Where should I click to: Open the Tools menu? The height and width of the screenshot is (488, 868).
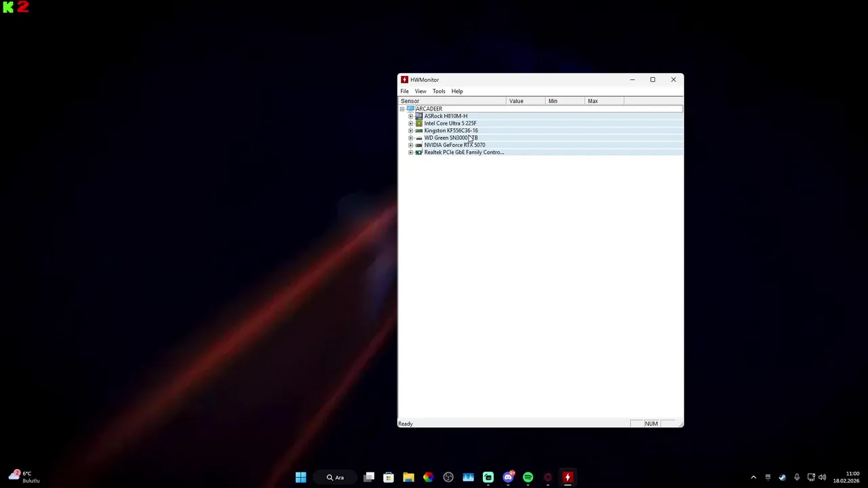(x=439, y=91)
